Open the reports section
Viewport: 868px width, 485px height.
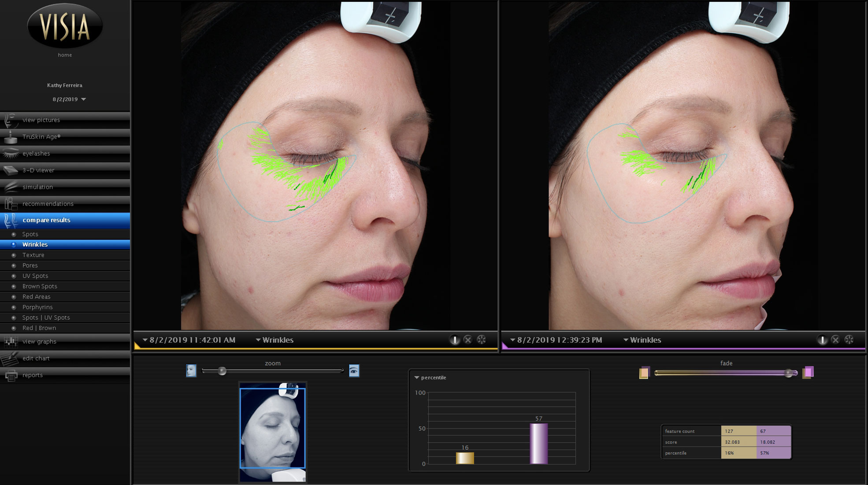coord(33,375)
